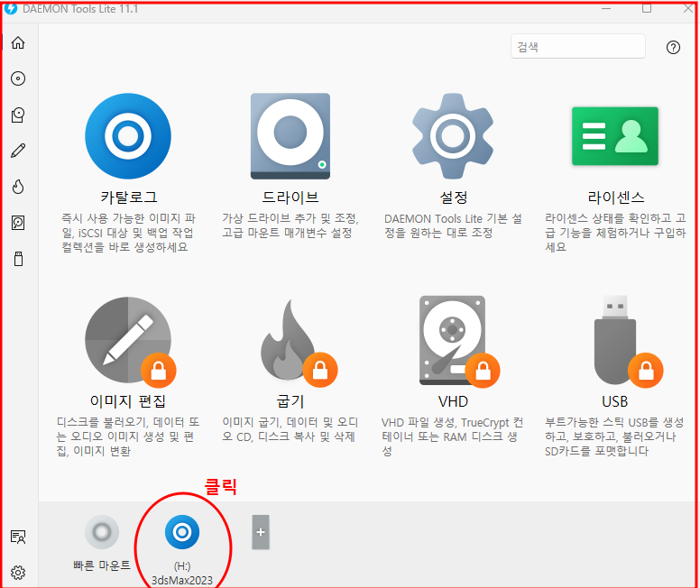Open the locked 이미지 편집 tile

pyautogui.click(x=130, y=342)
